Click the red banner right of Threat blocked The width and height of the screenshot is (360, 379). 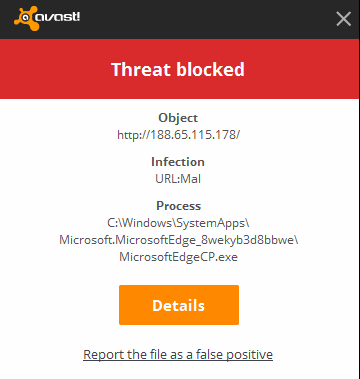(x=303, y=69)
